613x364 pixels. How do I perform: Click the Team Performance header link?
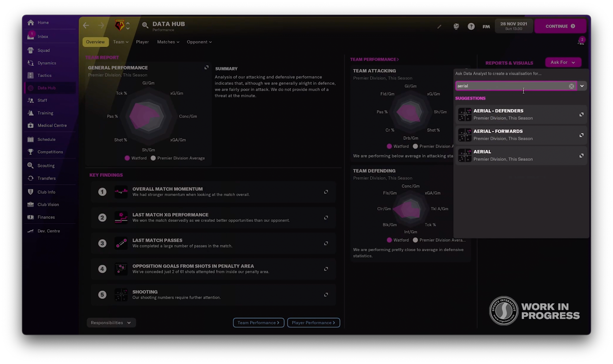coord(374,59)
